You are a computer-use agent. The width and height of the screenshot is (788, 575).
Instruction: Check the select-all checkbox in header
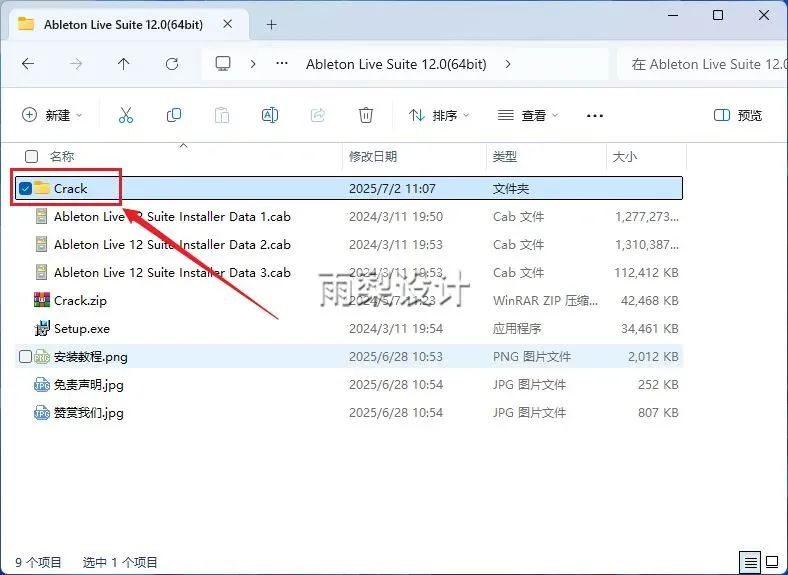31,156
